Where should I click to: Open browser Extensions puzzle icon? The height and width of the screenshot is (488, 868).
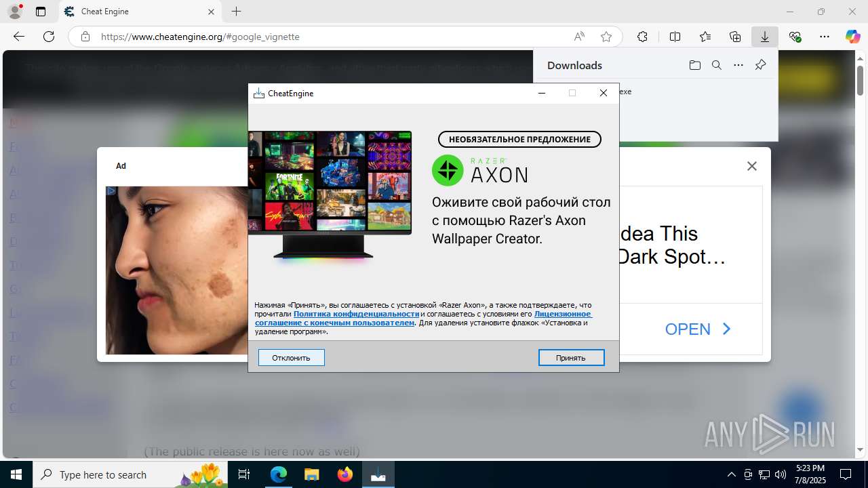pyautogui.click(x=642, y=37)
